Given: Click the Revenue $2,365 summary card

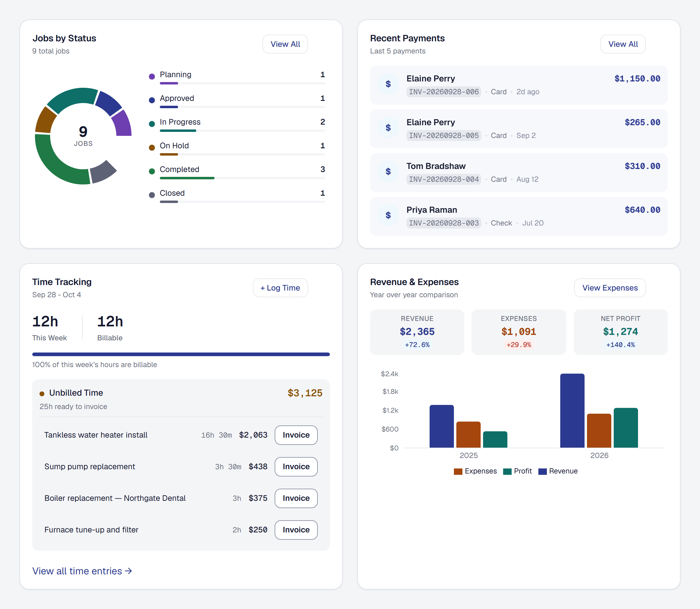Looking at the screenshot, I should coord(417,332).
